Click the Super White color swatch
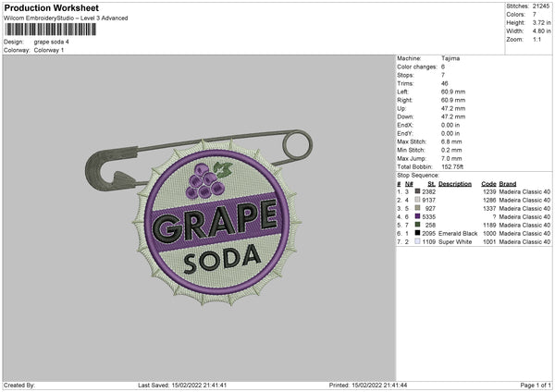 [x=417, y=241]
